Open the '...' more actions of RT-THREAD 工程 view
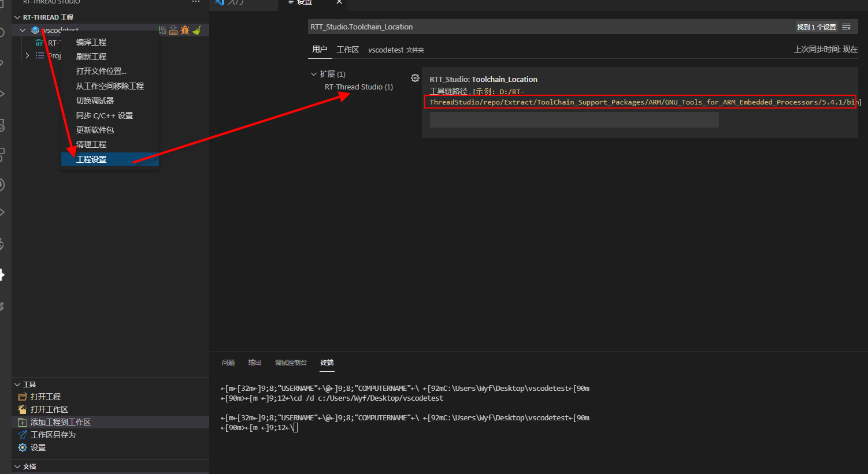The width and height of the screenshot is (868, 474). tap(195, 3)
